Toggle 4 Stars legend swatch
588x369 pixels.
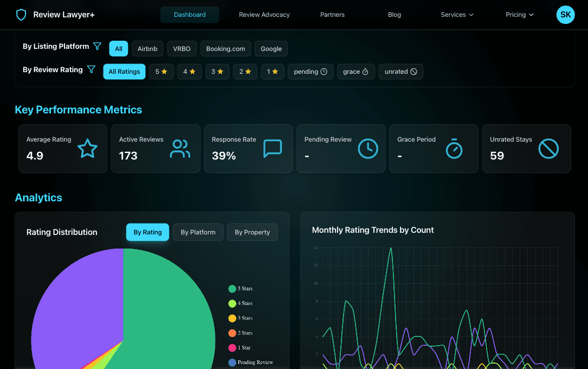(x=232, y=303)
